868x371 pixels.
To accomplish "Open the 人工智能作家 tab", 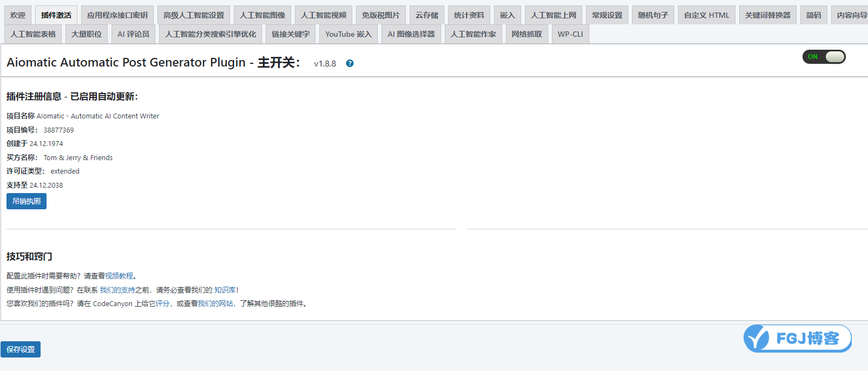I will coord(474,34).
